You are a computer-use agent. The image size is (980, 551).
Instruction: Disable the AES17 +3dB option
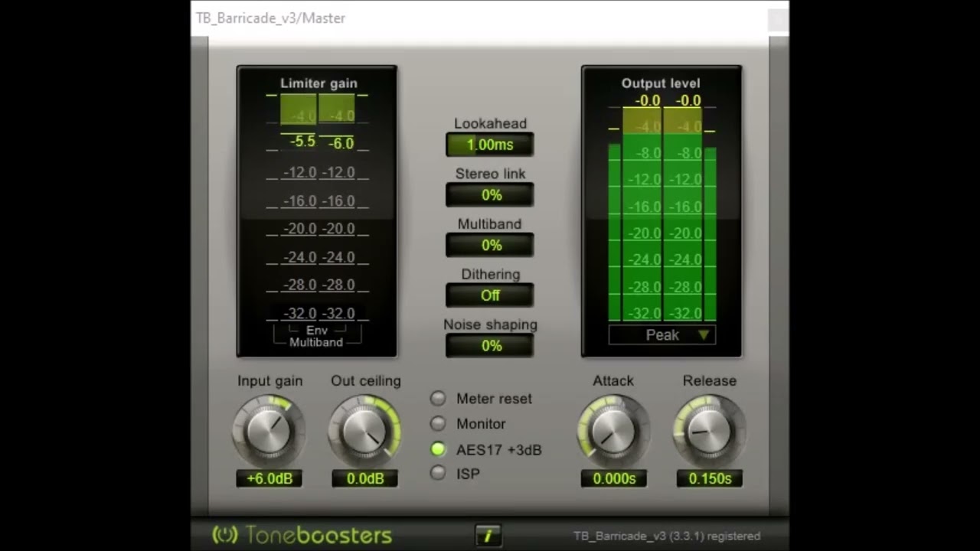(438, 449)
